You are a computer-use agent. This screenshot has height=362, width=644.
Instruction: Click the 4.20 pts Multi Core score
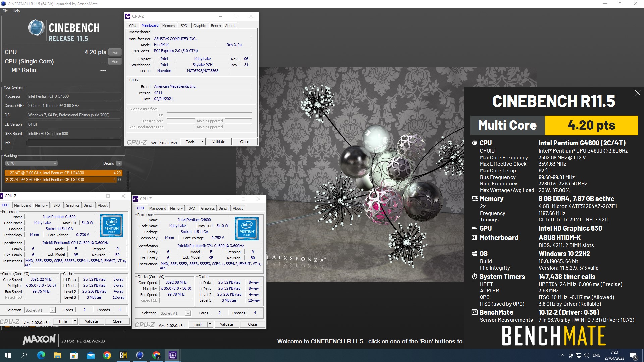tap(591, 125)
